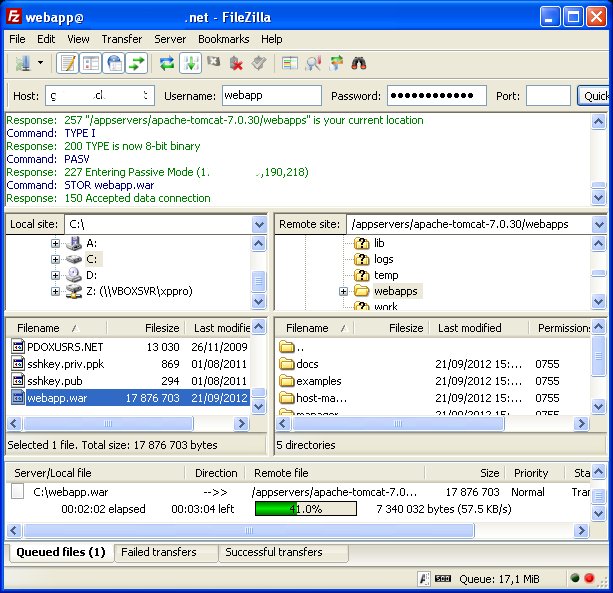Click the refresh file lists icon
Image resolution: width=613 pixels, height=593 pixels.
tap(167, 63)
